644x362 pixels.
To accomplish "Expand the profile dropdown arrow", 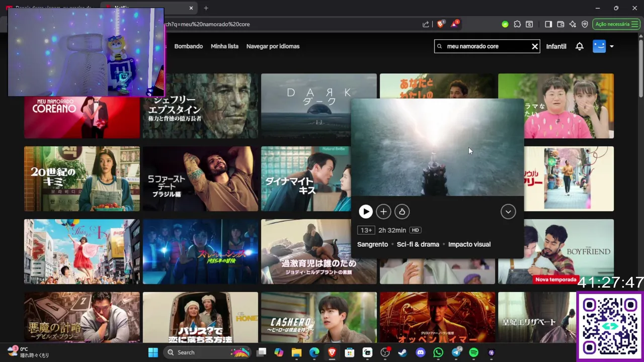I will (x=612, y=46).
